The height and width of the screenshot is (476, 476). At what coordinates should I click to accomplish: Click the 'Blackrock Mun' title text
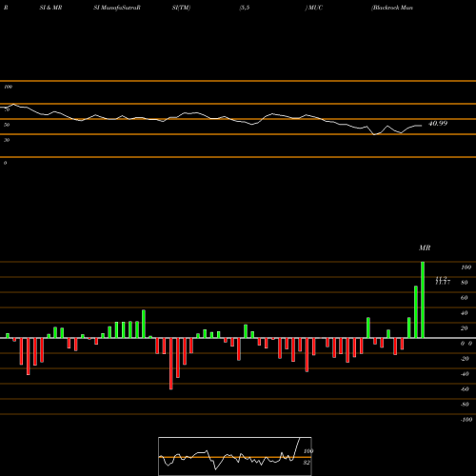pos(392,8)
